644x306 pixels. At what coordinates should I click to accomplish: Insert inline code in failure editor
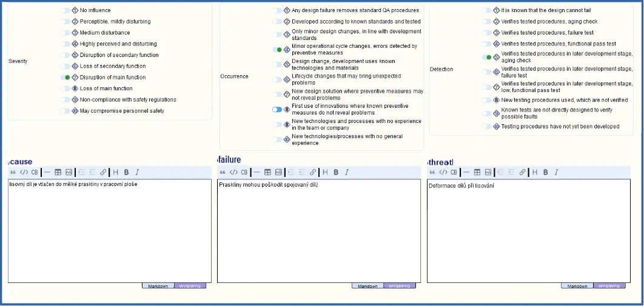pyautogui.click(x=233, y=172)
